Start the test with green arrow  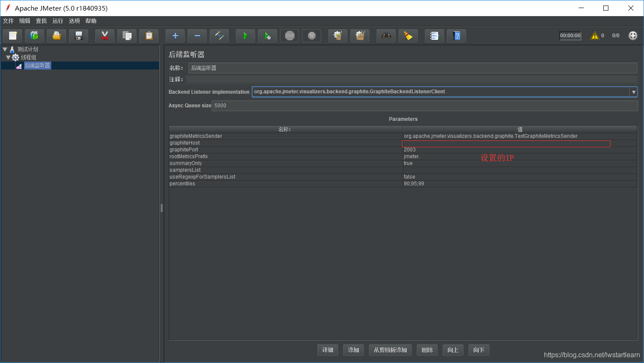pos(245,36)
